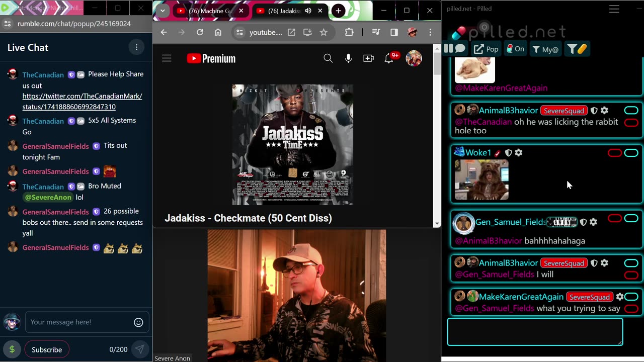Toggle the pill filter button
Viewport: 644px width, 362px height.
point(577,49)
